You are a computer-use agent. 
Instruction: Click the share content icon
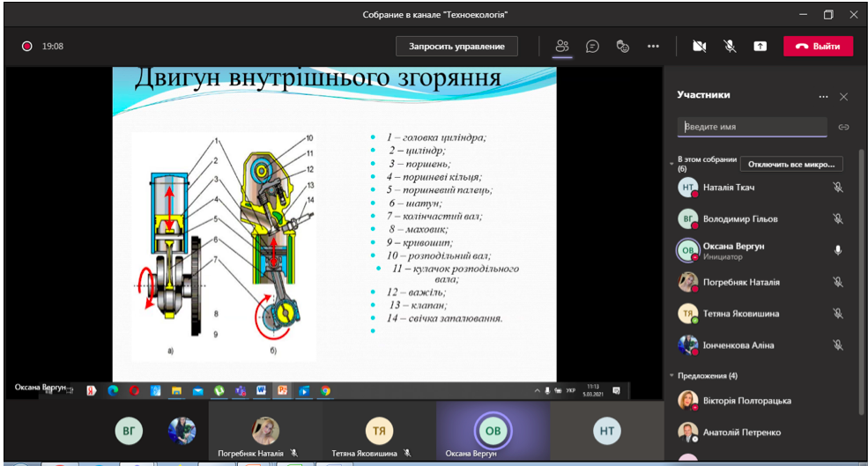coord(760,47)
